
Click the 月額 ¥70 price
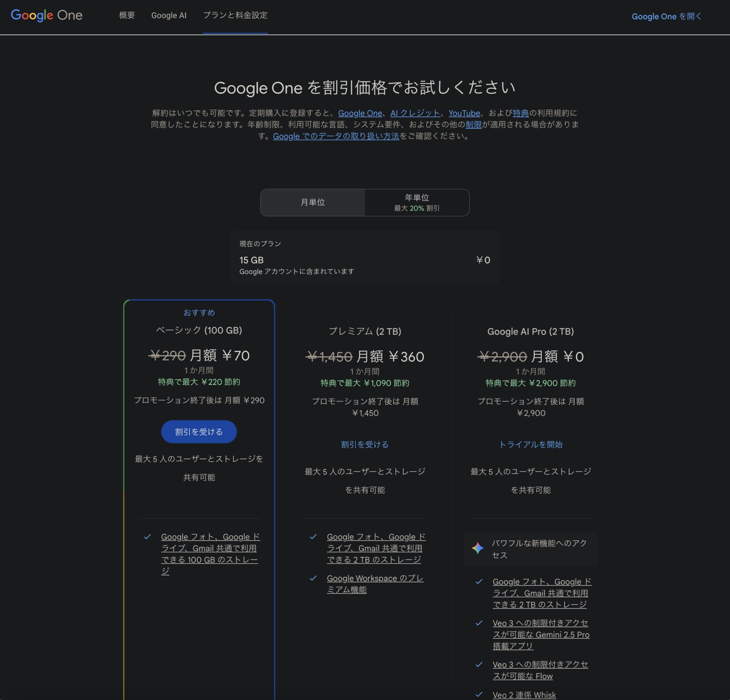point(220,355)
